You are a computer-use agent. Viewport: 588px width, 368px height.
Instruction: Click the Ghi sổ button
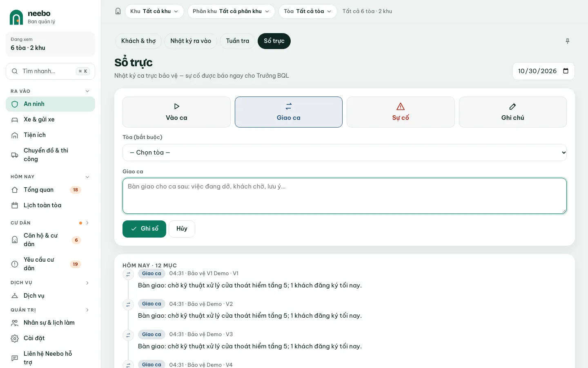[144, 229]
